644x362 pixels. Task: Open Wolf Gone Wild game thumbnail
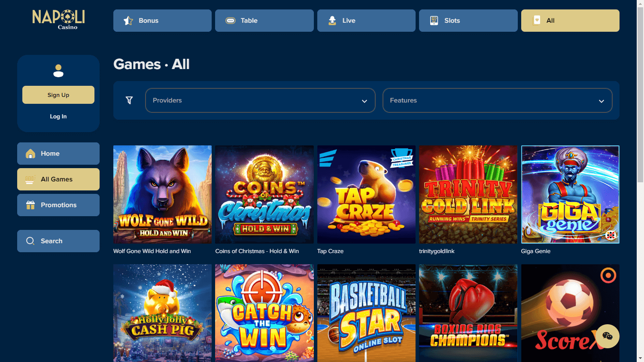click(x=162, y=194)
